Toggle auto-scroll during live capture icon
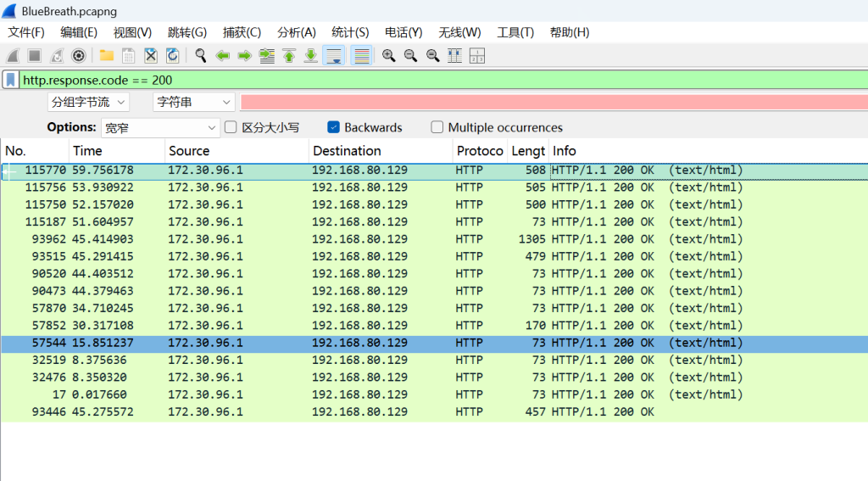Screen dimensions: 868x481 (334, 56)
